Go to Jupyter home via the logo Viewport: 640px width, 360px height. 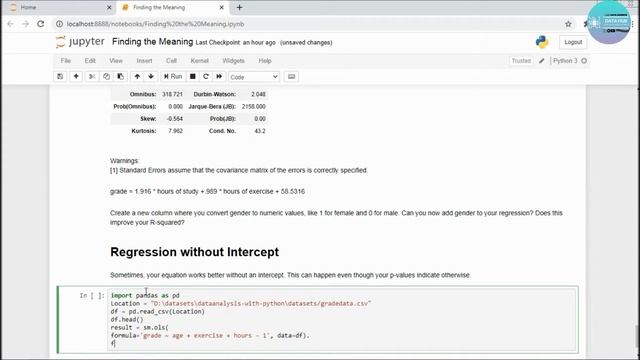(x=80, y=42)
